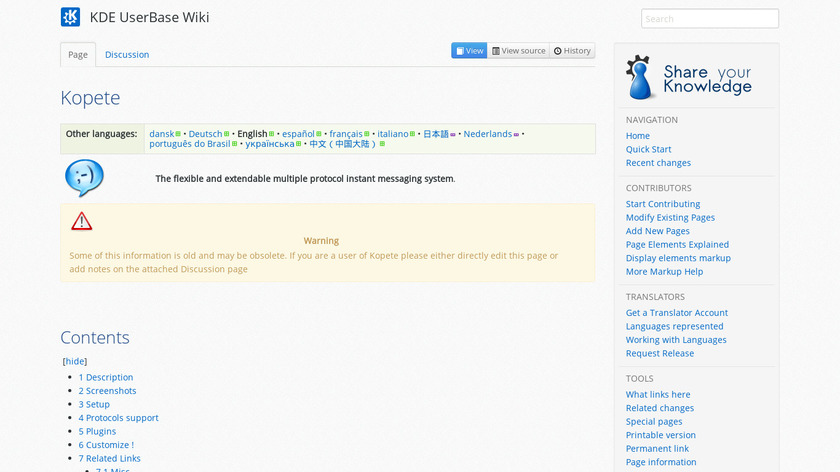
Task: Jump to 6 Customize ! section
Action: (106, 445)
